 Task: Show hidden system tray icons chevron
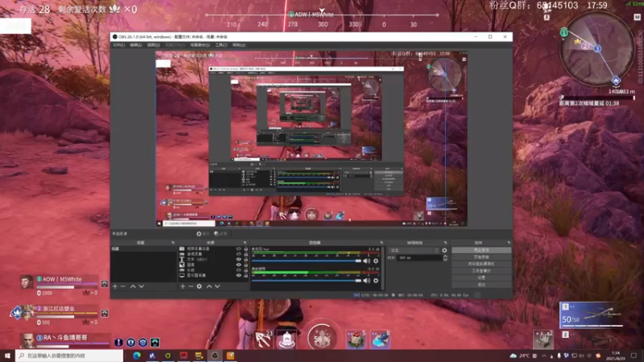544,356
